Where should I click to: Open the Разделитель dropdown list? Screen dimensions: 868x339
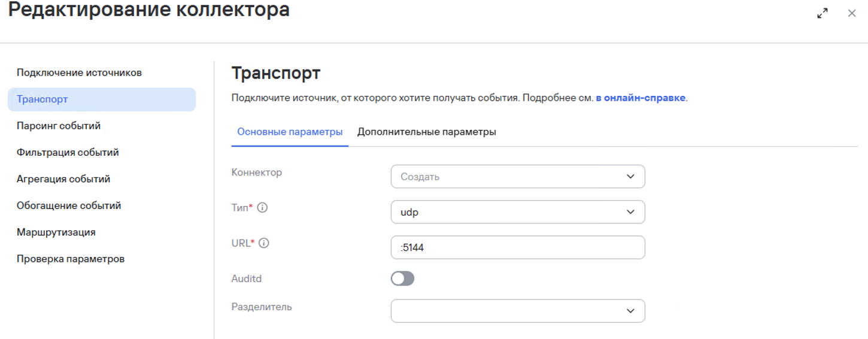(517, 311)
